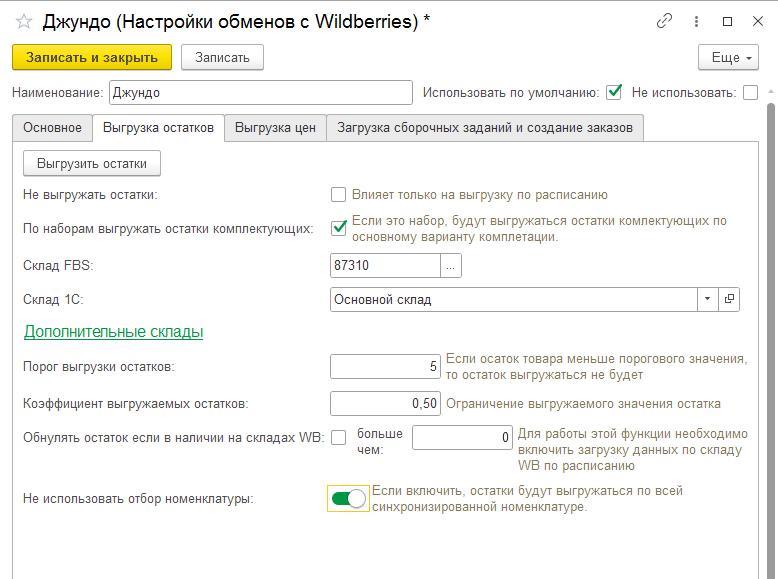
Task: Open the Основной склад item card icon
Action: click(x=729, y=299)
